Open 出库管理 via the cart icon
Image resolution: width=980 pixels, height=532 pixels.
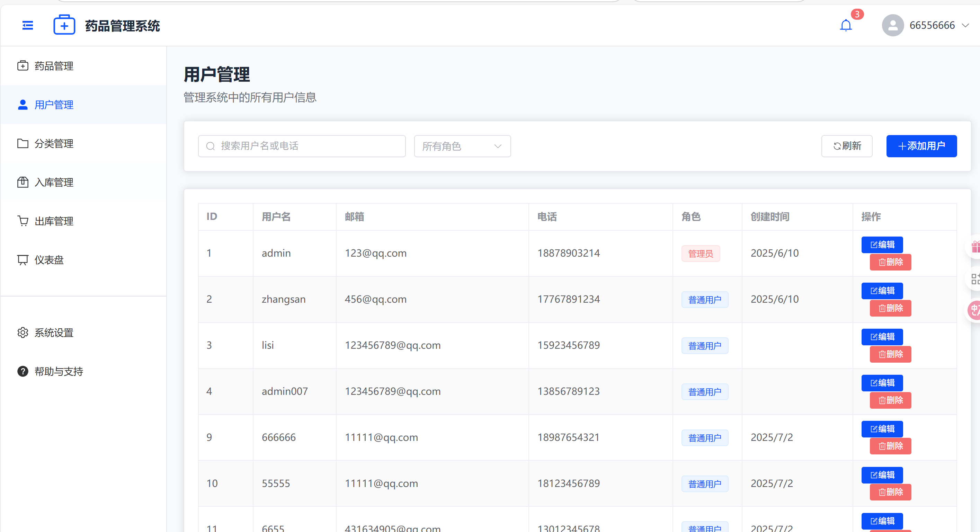pyautogui.click(x=23, y=221)
